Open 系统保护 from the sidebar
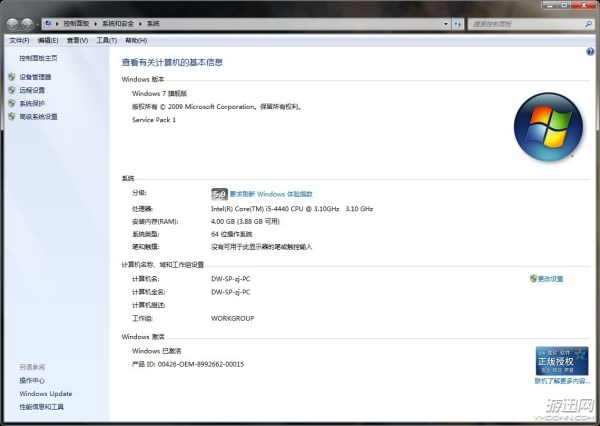Viewport: 600px width, 426px height. 32,103
